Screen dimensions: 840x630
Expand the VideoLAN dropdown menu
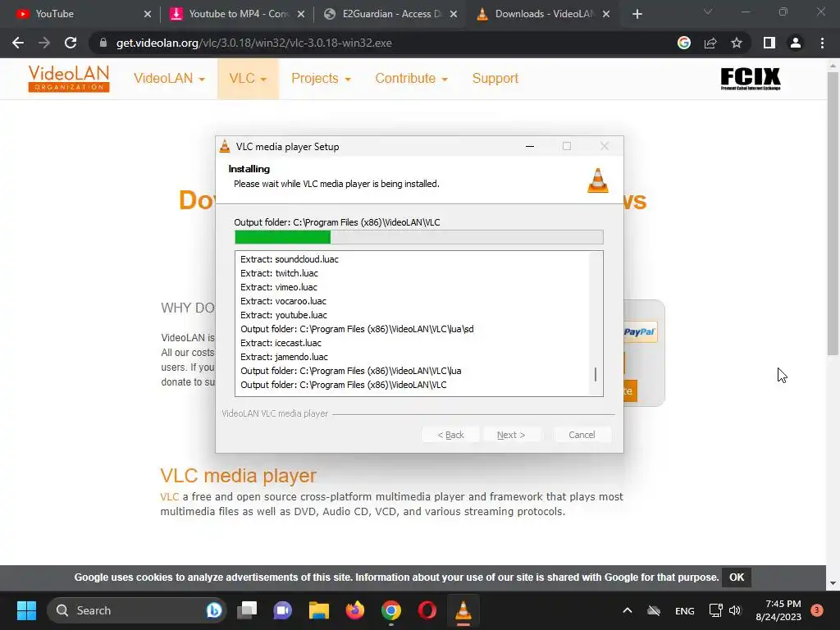169,78
